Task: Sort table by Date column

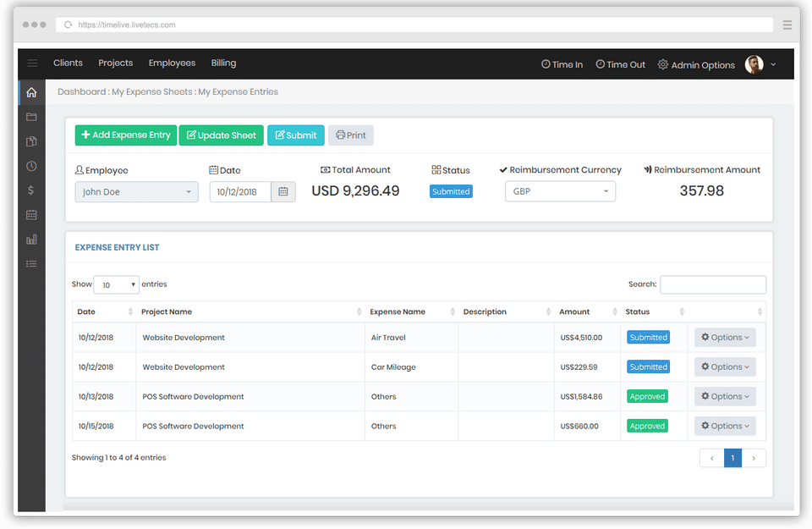Action: [x=130, y=311]
